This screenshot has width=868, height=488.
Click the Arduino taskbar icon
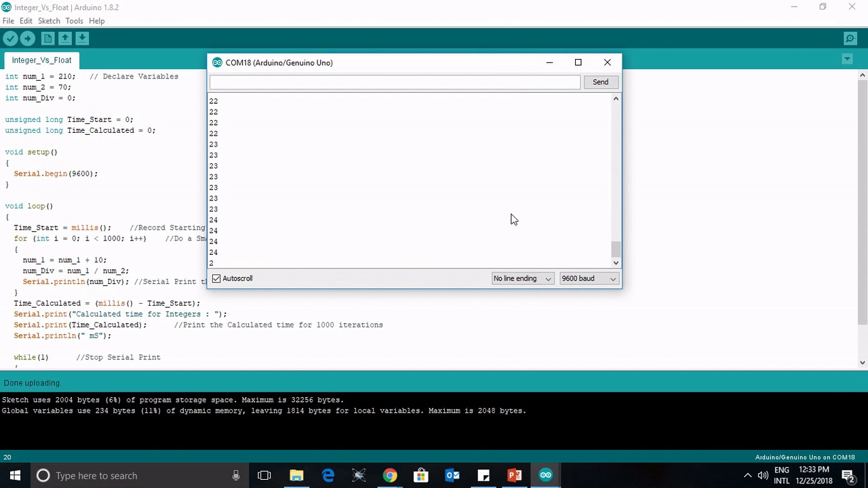coord(546,475)
